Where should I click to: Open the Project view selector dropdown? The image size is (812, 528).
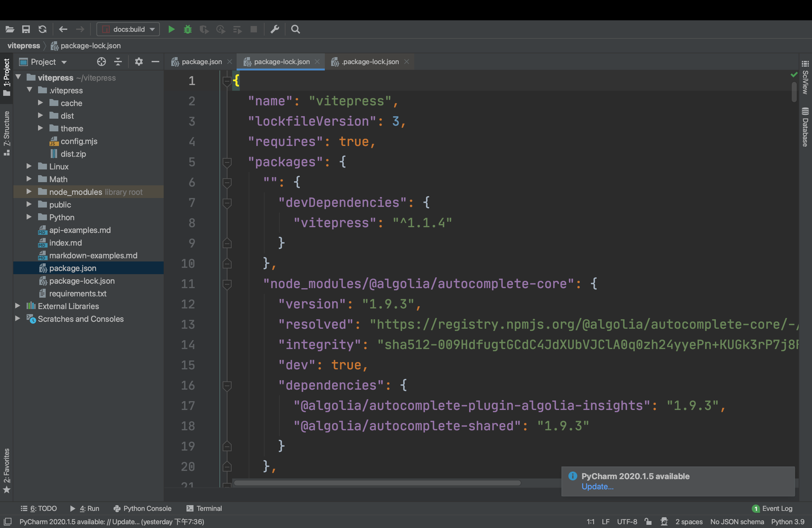coord(43,62)
